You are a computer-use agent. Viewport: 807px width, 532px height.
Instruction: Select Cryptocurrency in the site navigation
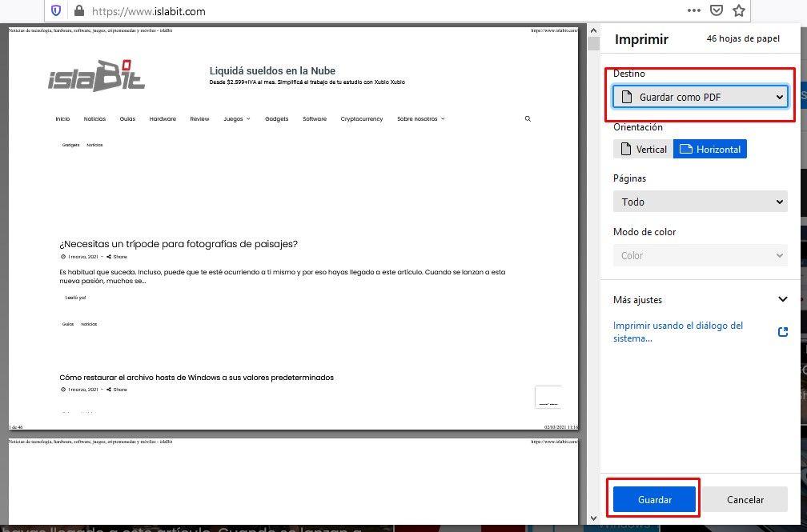tap(361, 118)
